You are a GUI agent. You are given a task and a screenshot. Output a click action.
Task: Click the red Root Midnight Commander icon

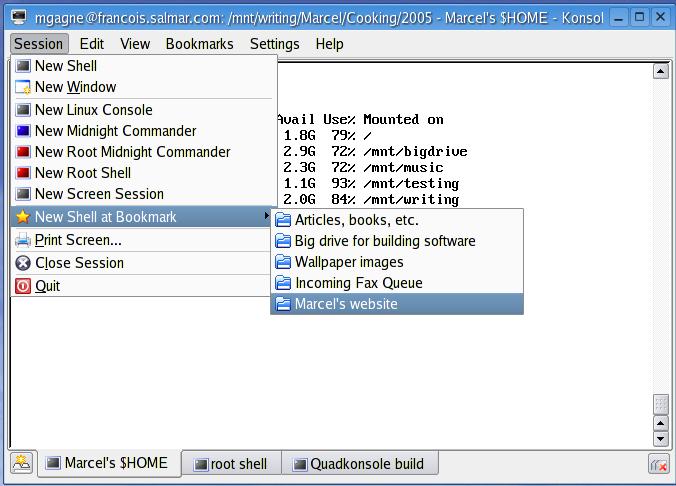(x=23, y=152)
